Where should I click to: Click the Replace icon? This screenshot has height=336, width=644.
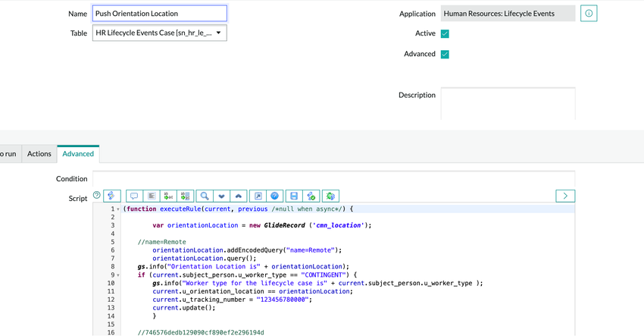(x=168, y=196)
